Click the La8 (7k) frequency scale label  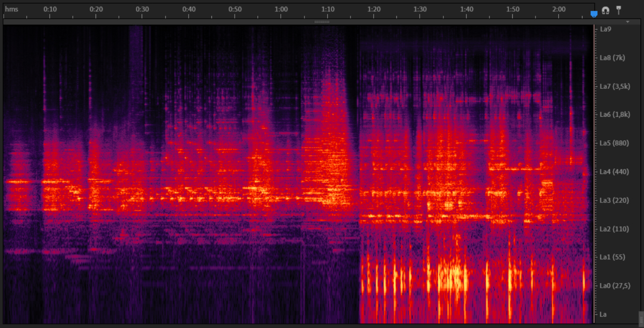point(612,58)
